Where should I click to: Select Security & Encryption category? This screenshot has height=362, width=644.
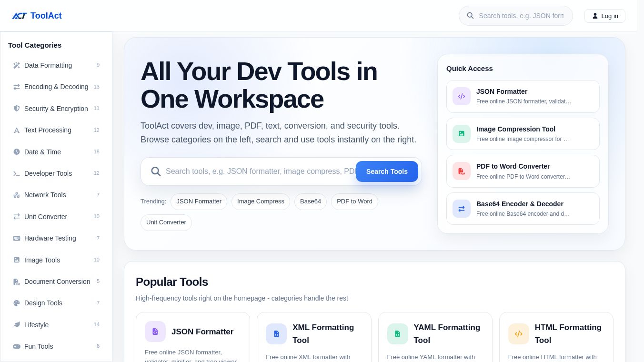(x=56, y=109)
